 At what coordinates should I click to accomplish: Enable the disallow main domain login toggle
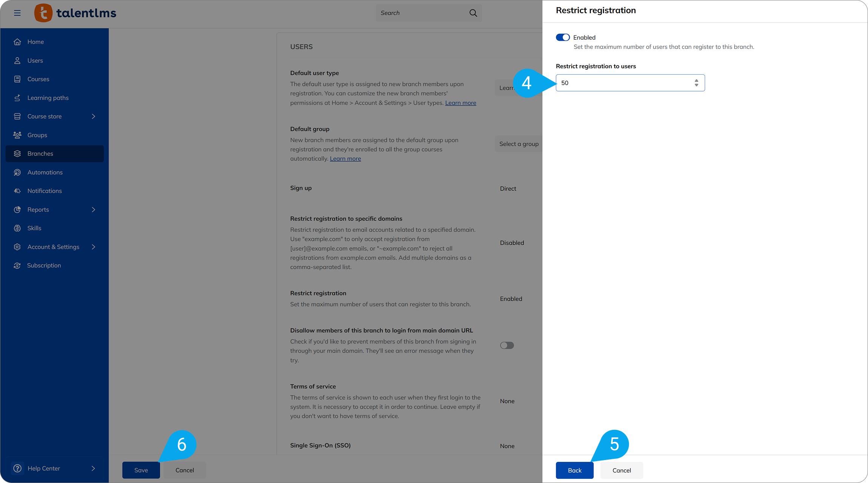[507, 345]
